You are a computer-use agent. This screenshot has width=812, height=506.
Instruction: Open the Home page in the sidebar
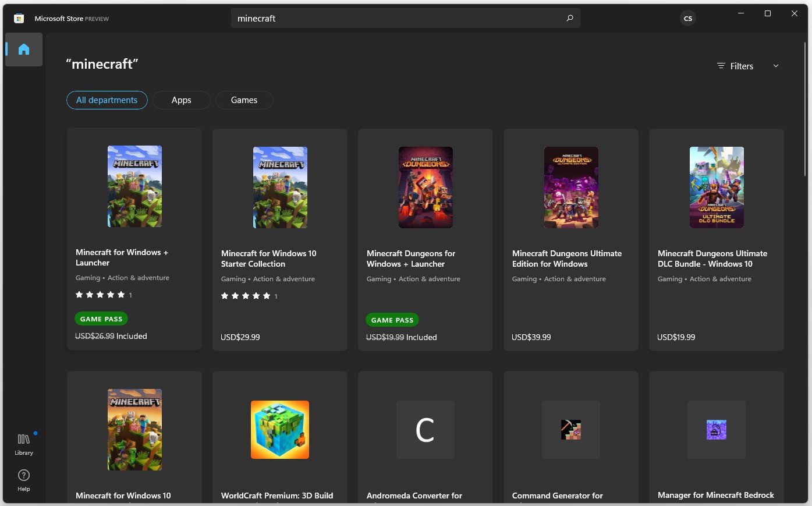(x=24, y=49)
